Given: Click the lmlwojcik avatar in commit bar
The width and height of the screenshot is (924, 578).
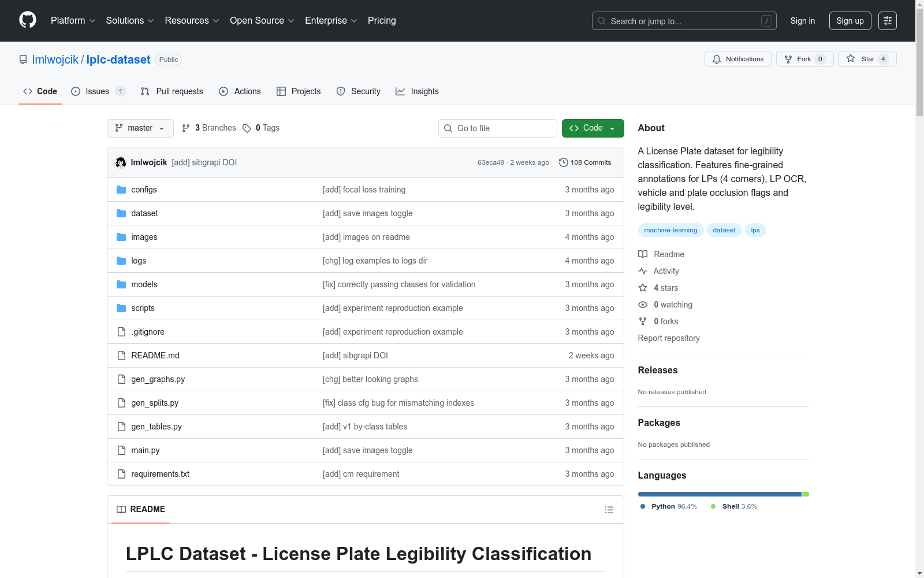Looking at the screenshot, I should coord(121,162).
